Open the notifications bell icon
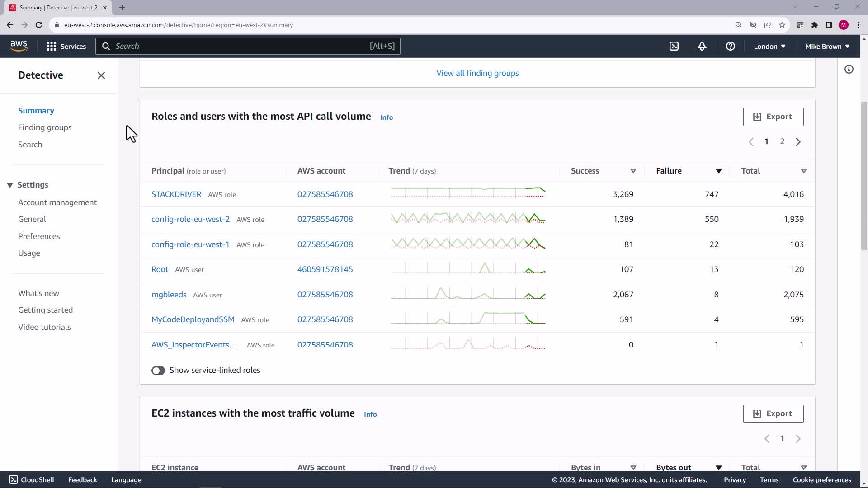The image size is (868, 488). tap(702, 46)
